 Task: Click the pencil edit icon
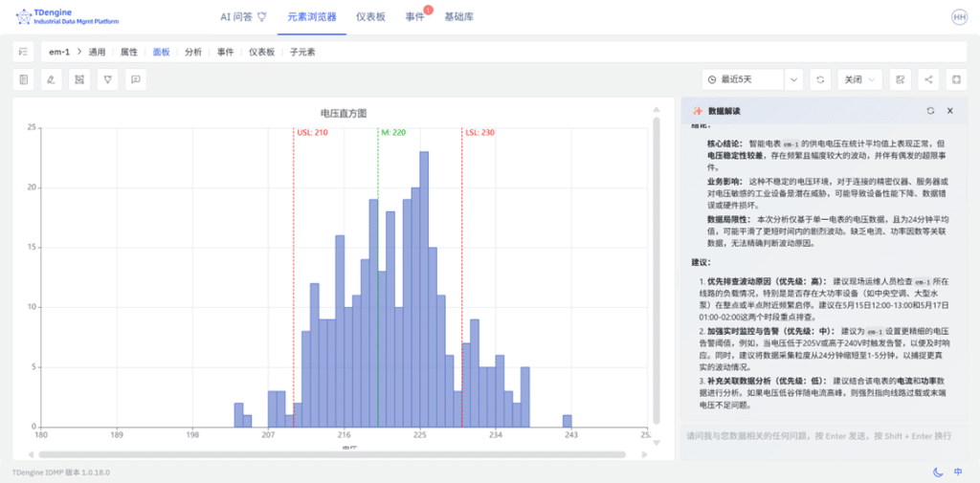coord(52,79)
